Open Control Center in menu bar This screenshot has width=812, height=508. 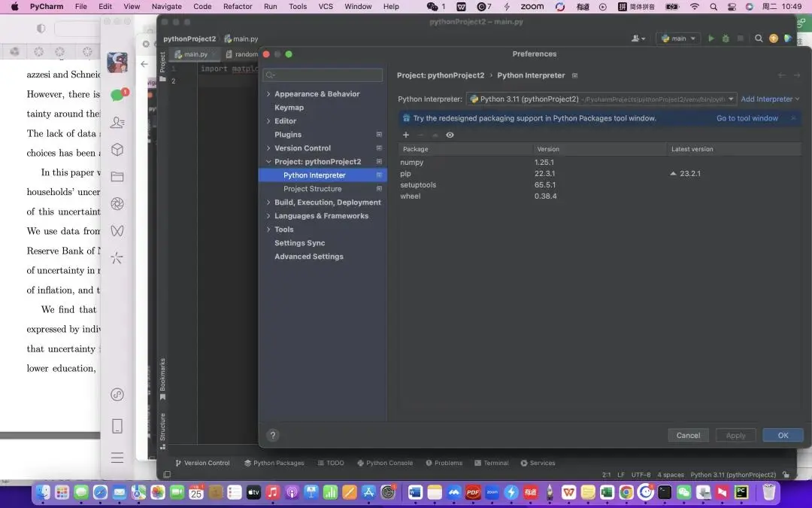tap(732, 7)
